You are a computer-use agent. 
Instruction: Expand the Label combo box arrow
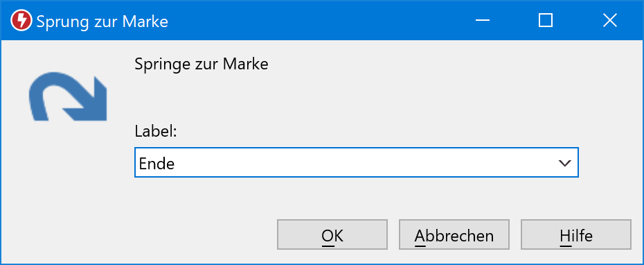pyautogui.click(x=565, y=163)
